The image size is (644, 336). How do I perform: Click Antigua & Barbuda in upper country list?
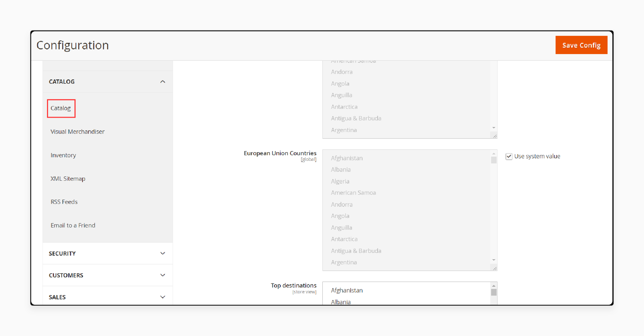[x=356, y=118]
